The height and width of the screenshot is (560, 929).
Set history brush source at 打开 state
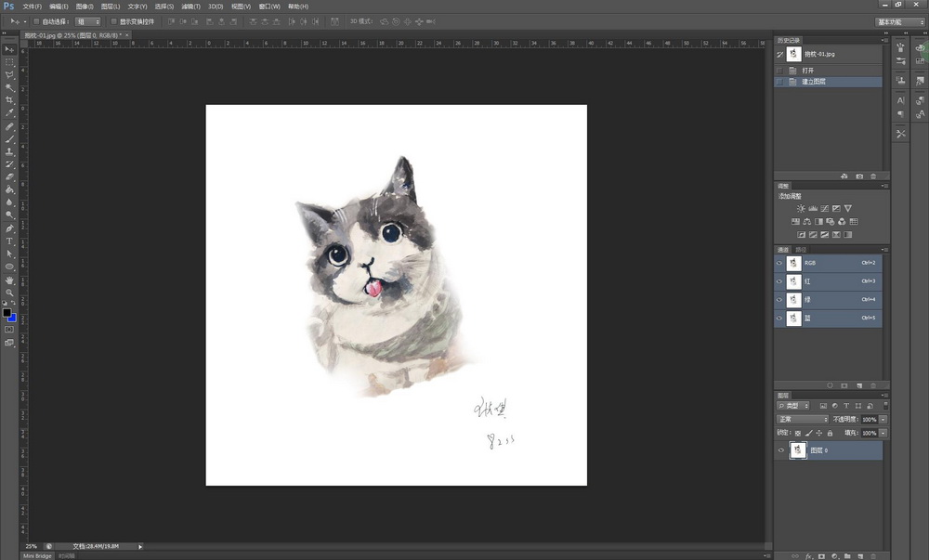coord(779,71)
